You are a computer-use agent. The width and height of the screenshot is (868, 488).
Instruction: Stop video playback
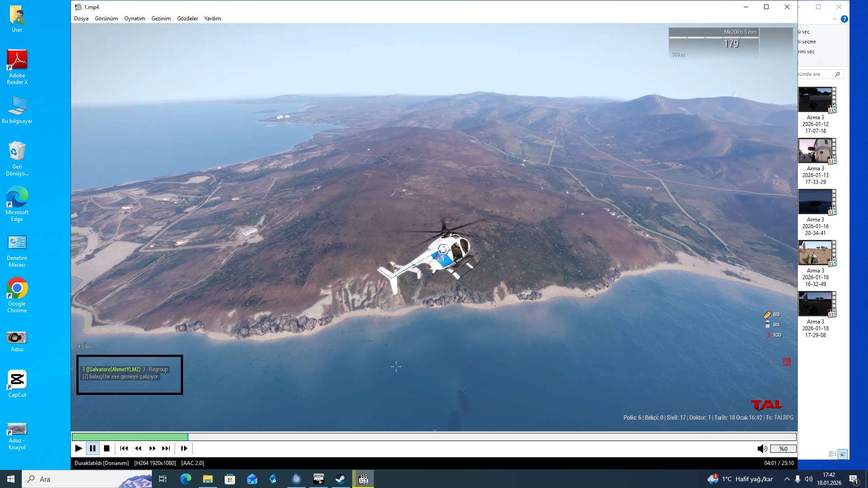pos(107,448)
